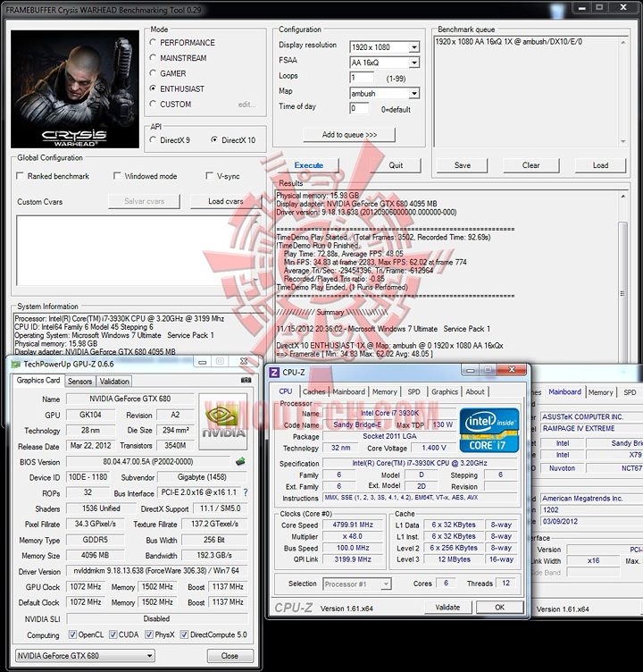The image size is (643, 672).
Task: Toggle the OpenCL checkbox in GPU-Z
Action: coord(73,634)
